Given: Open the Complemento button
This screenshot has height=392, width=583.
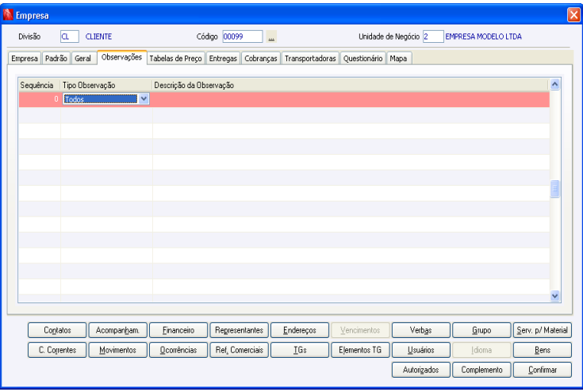Looking at the screenshot, I should 481,370.
